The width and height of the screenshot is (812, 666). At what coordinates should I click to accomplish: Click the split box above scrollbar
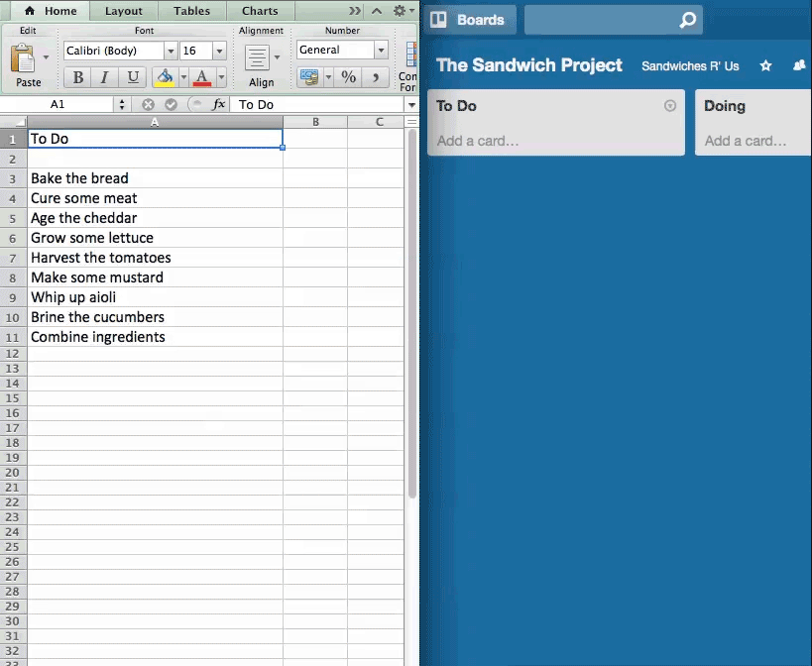(x=411, y=122)
